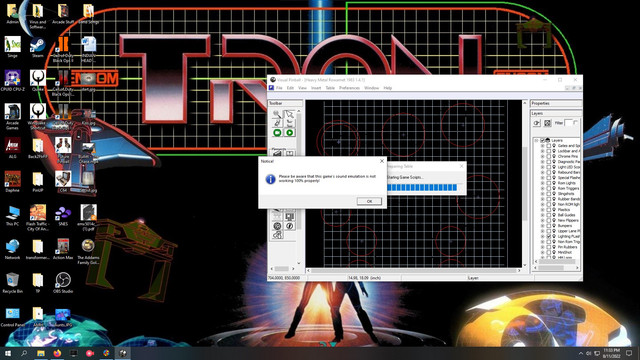The width and height of the screenshot is (640, 360).
Task: Toggle the Gates layer checkbox
Action: point(549,146)
